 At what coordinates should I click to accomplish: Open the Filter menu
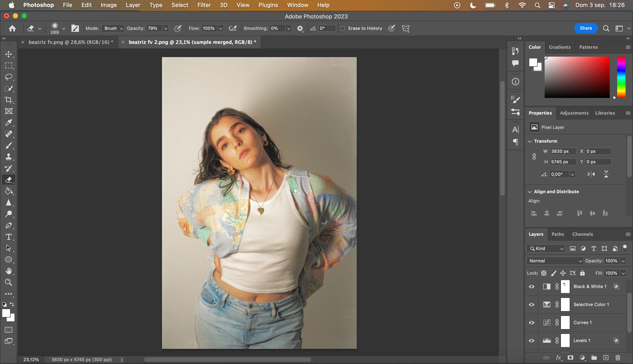(x=204, y=5)
